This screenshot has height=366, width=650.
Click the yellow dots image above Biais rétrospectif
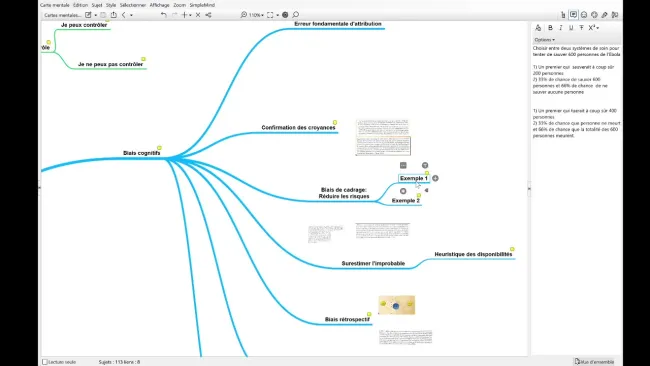point(397,305)
